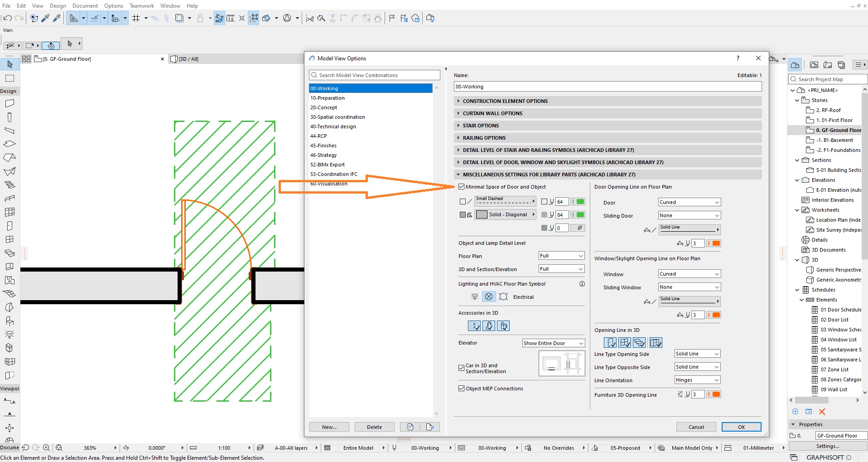Click the Undo icon in toolbar
The width and height of the screenshot is (868, 462).
7,18
